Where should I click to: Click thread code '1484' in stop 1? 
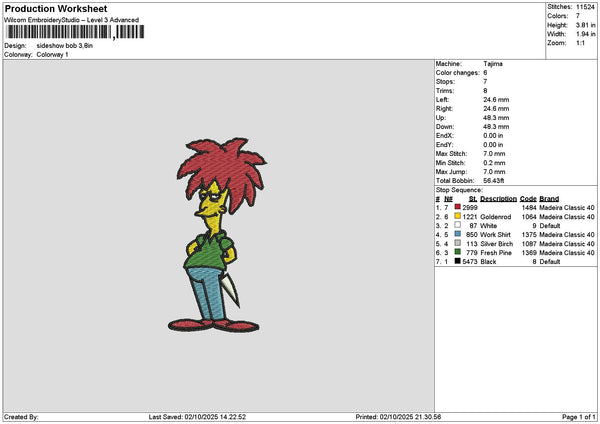[529, 208]
